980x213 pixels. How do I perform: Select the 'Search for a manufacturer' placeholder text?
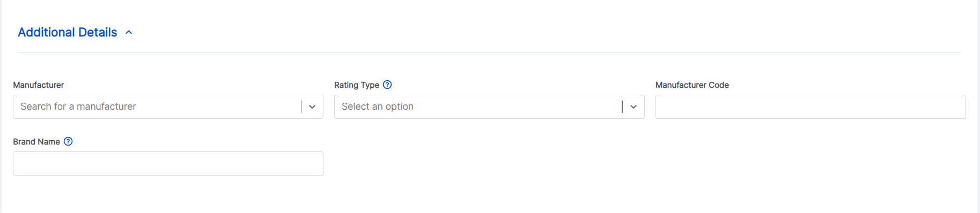(x=78, y=107)
